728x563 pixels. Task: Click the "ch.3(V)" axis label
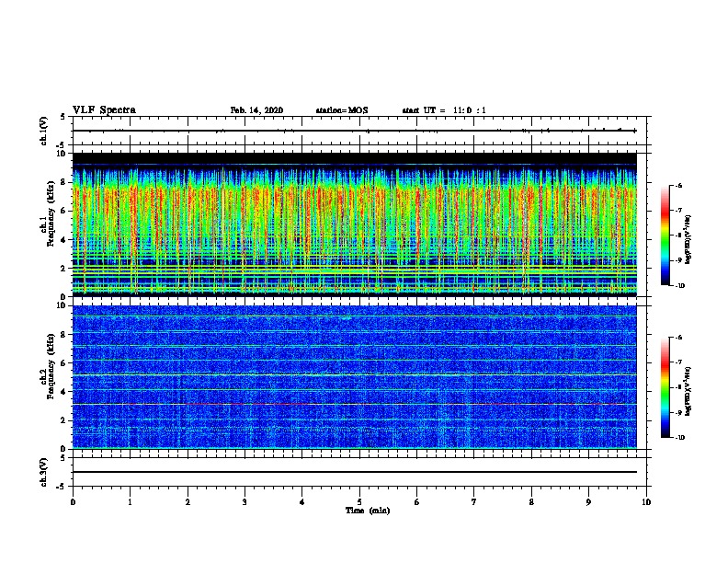click(x=44, y=472)
